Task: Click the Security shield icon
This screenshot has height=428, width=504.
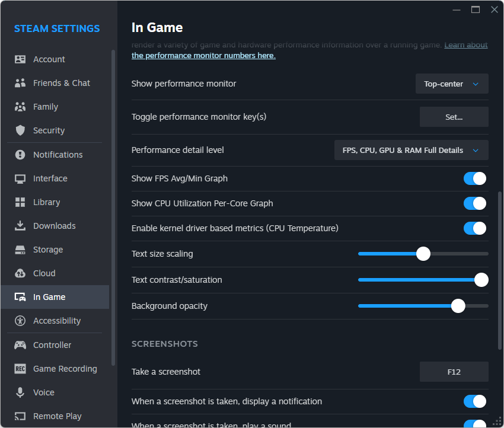Action: 20,130
